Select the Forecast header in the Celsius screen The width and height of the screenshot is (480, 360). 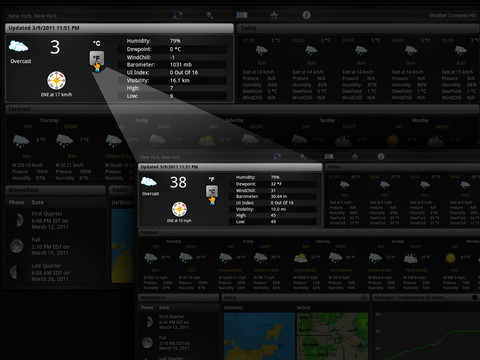click(242, 109)
